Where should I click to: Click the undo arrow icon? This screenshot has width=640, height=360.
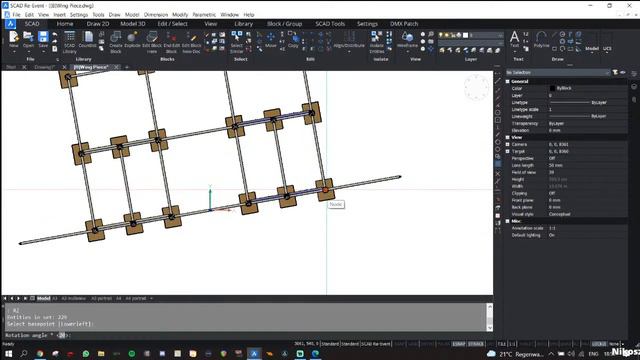55,35
